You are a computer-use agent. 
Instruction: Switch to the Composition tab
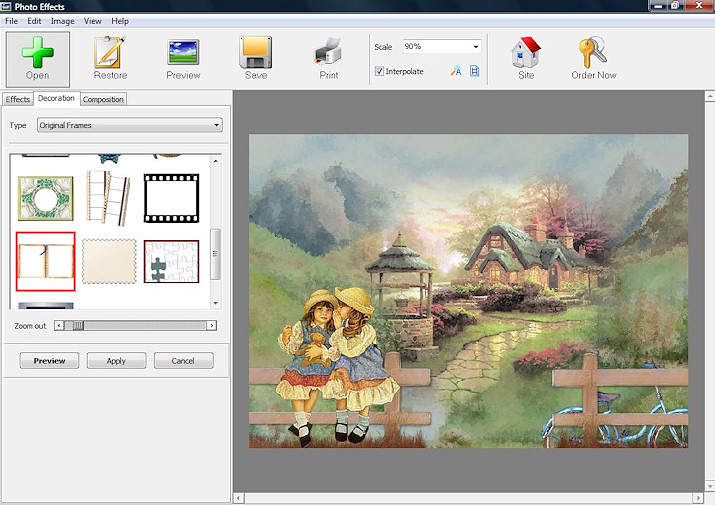pos(103,99)
